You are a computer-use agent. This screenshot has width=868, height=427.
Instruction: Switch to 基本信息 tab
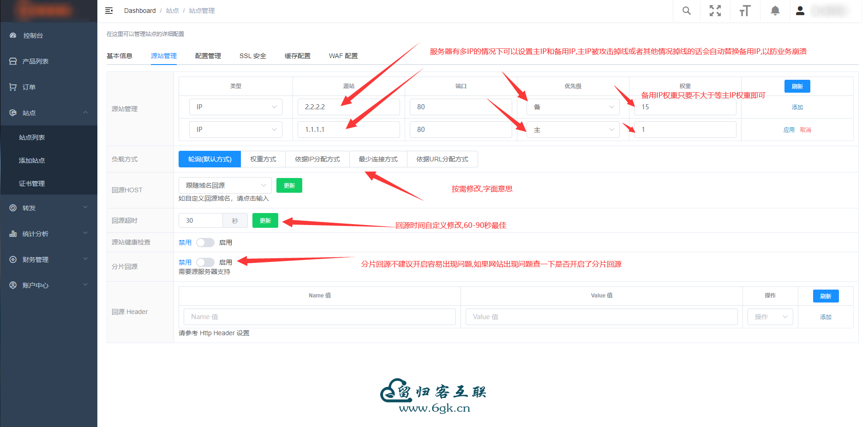pyautogui.click(x=120, y=56)
